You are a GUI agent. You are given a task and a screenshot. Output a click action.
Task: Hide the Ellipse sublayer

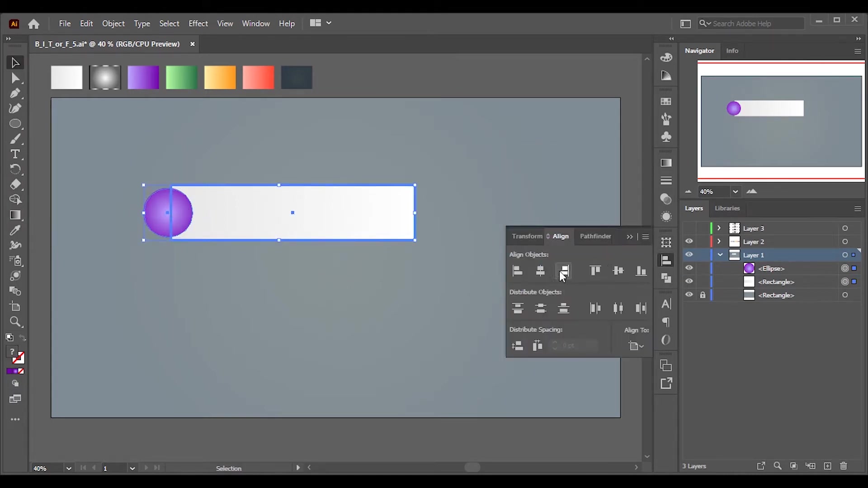coord(689,268)
